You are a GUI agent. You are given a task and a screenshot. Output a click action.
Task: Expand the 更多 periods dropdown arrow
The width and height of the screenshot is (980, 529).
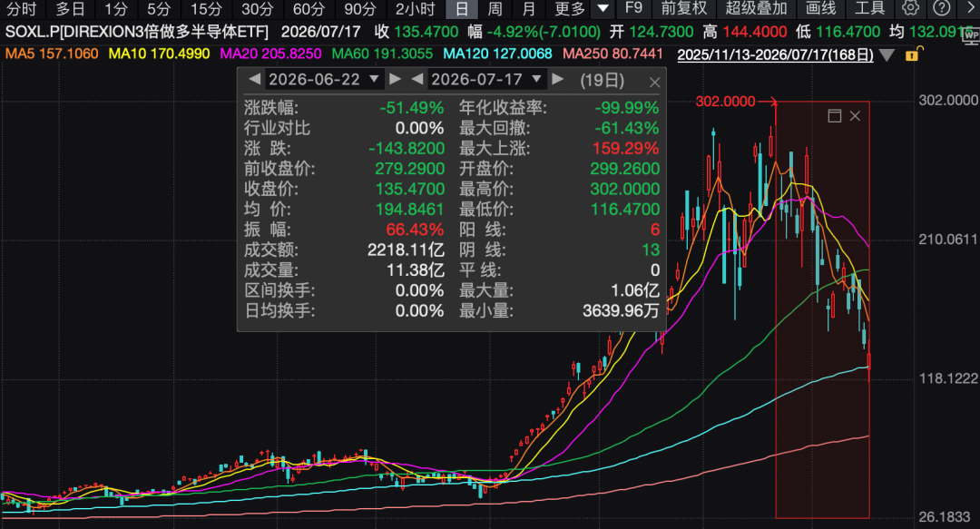click(603, 8)
